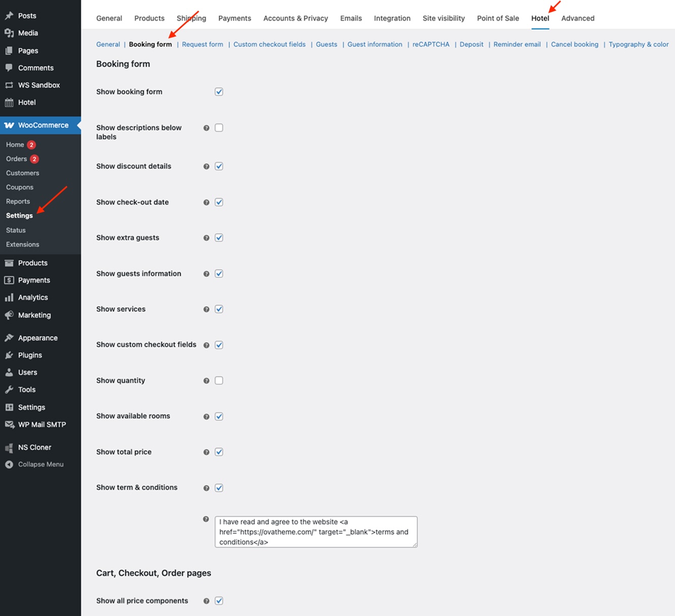Expand the Products menu in sidebar
Viewport: 675px width, 616px height.
click(x=32, y=263)
